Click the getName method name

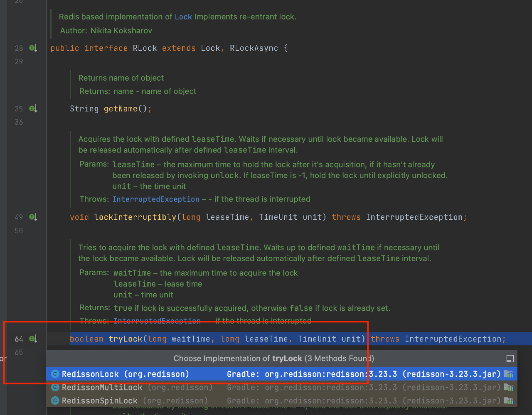(x=121, y=109)
